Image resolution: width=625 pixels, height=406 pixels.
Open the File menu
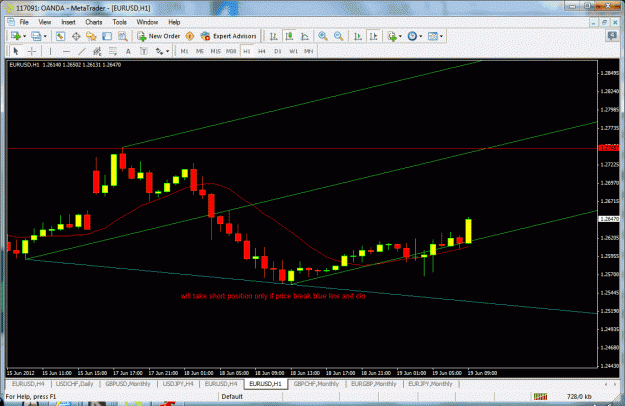[24, 22]
